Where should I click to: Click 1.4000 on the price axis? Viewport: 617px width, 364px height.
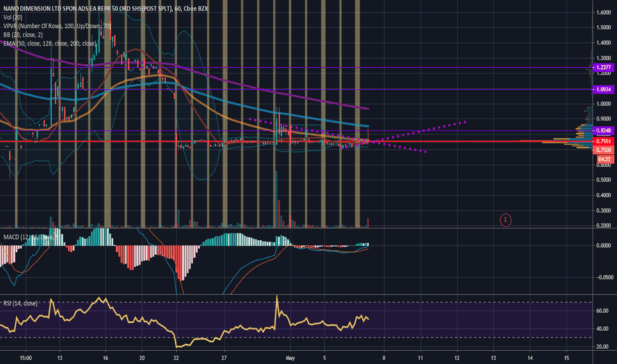pyautogui.click(x=603, y=43)
